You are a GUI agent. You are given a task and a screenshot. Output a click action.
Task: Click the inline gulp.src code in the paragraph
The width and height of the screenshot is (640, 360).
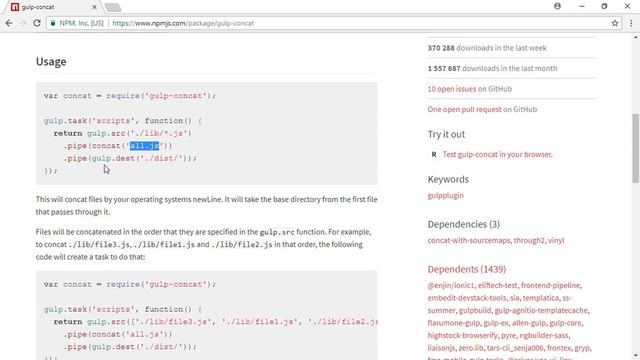(277, 232)
